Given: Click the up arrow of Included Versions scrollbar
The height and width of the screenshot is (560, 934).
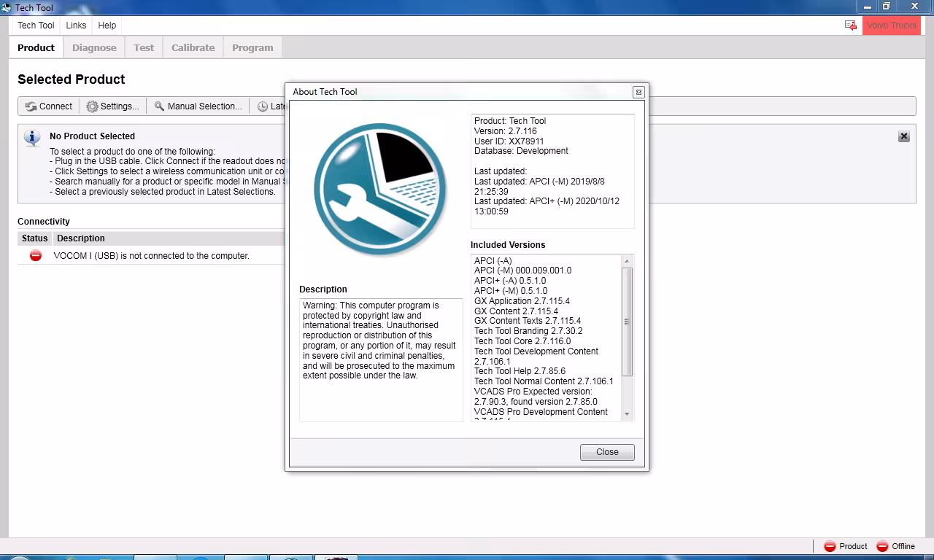Looking at the screenshot, I should 627,261.
